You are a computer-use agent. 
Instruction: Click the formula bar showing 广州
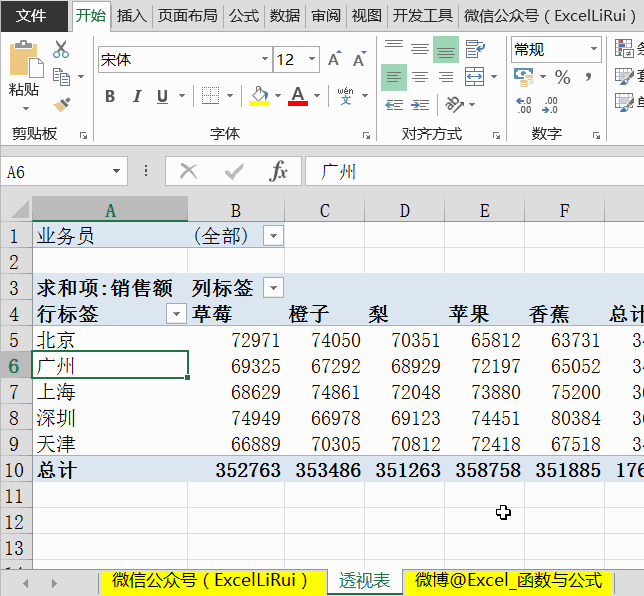pyautogui.click(x=474, y=171)
